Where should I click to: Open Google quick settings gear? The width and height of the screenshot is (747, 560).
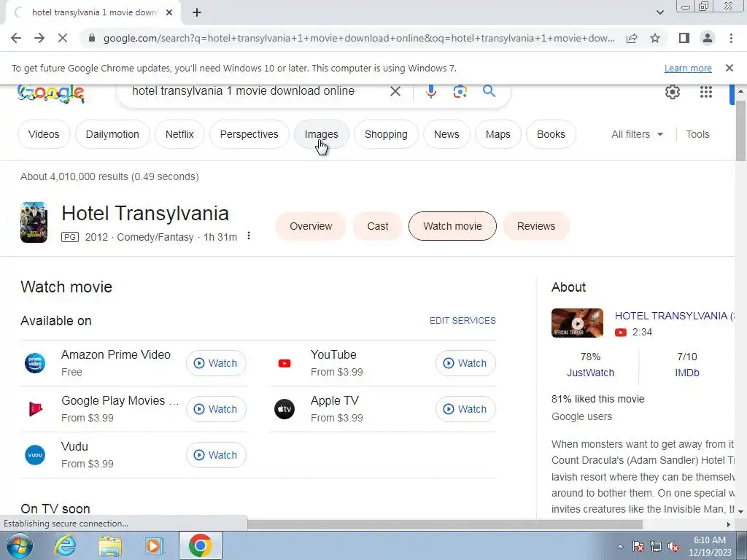[672, 92]
